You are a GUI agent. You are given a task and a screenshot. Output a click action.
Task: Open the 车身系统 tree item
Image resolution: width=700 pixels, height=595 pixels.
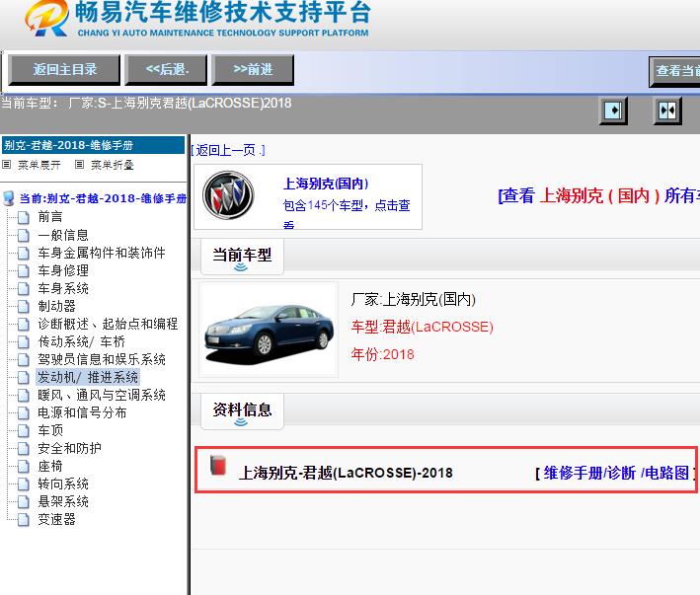coord(63,288)
